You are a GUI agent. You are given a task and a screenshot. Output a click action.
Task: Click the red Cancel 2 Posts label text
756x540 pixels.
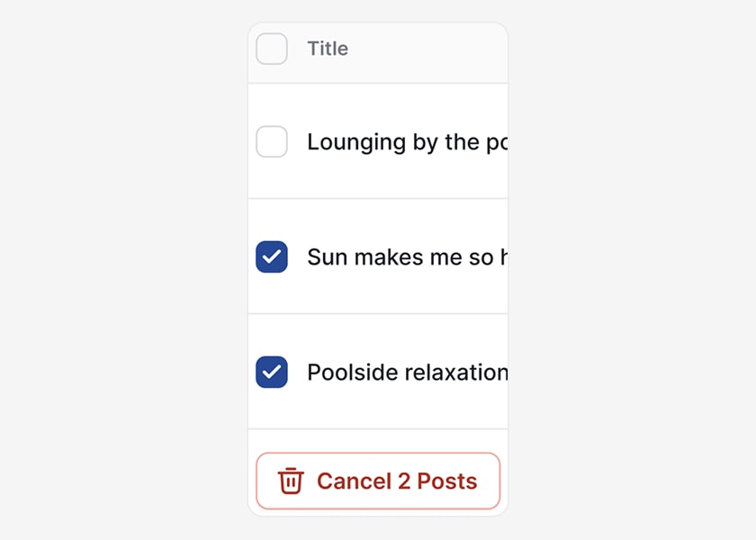(x=397, y=481)
